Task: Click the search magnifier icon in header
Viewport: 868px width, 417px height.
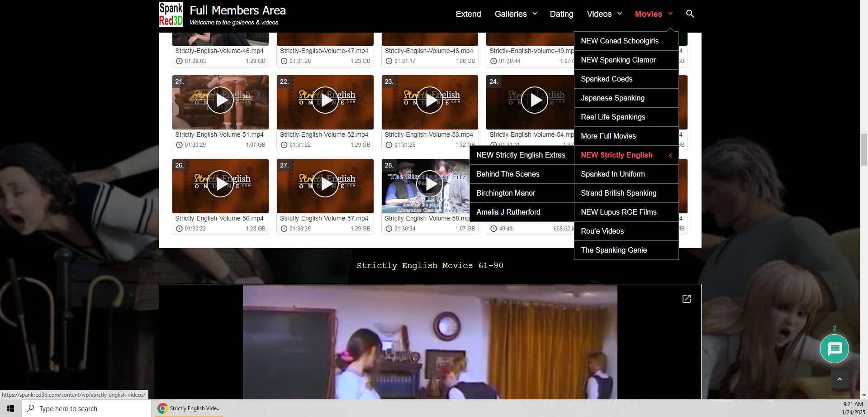Action: click(690, 14)
